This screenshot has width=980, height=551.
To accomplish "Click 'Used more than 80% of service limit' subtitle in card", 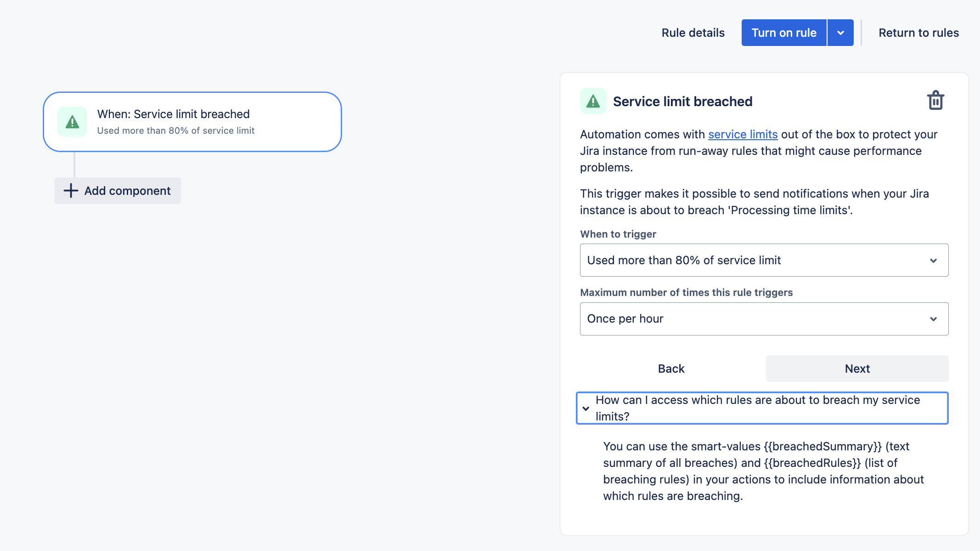I will pos(175,131).
